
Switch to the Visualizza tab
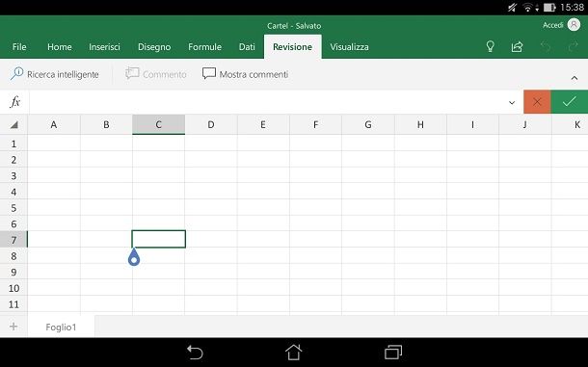click(349, 47)
